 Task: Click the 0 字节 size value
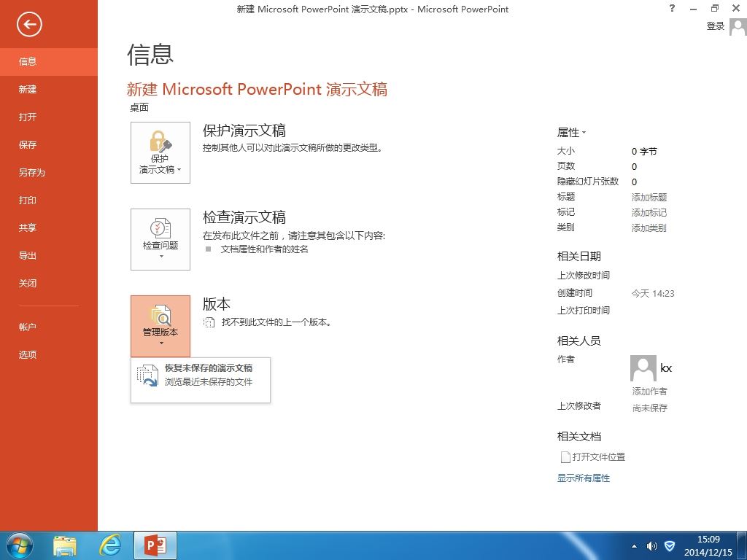click(644, 152)
